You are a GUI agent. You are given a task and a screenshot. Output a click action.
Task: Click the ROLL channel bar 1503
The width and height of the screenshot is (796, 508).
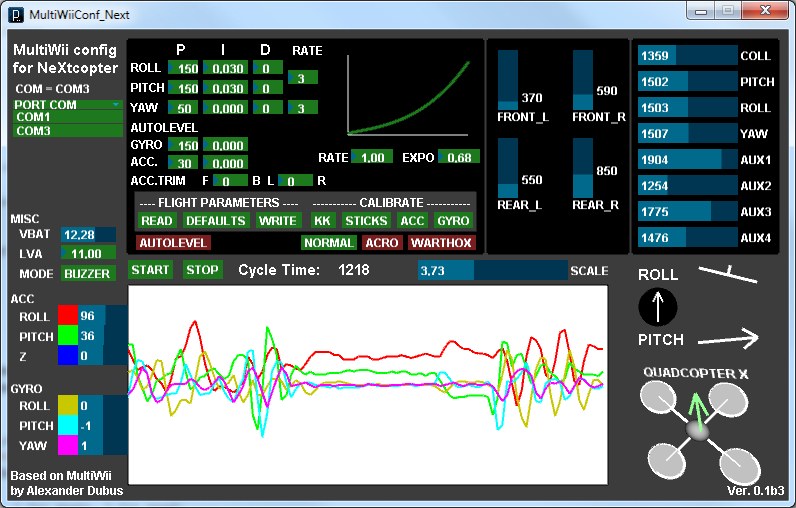687,107
